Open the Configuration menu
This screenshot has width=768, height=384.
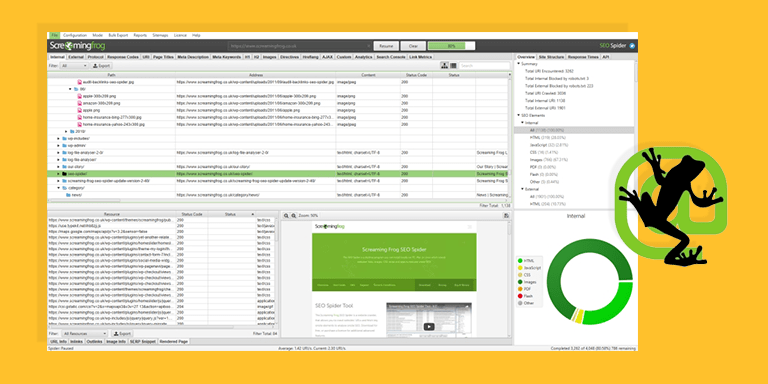(74, 35)
